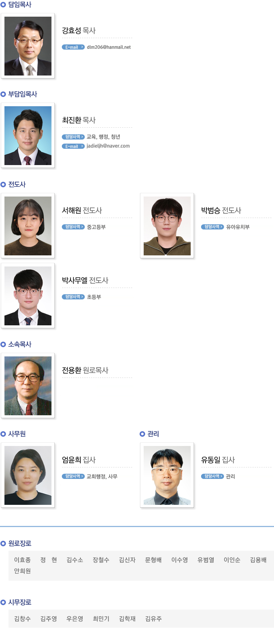View the 전용환 원로목사 portrait
This screenshot has height=644, width=274.
(28, 386)
